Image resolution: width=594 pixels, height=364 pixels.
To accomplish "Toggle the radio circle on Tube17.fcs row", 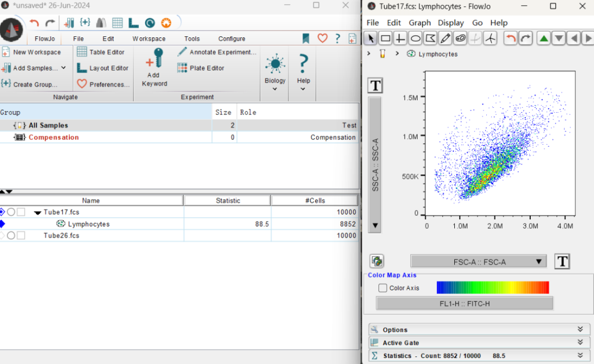I will 11,212.
